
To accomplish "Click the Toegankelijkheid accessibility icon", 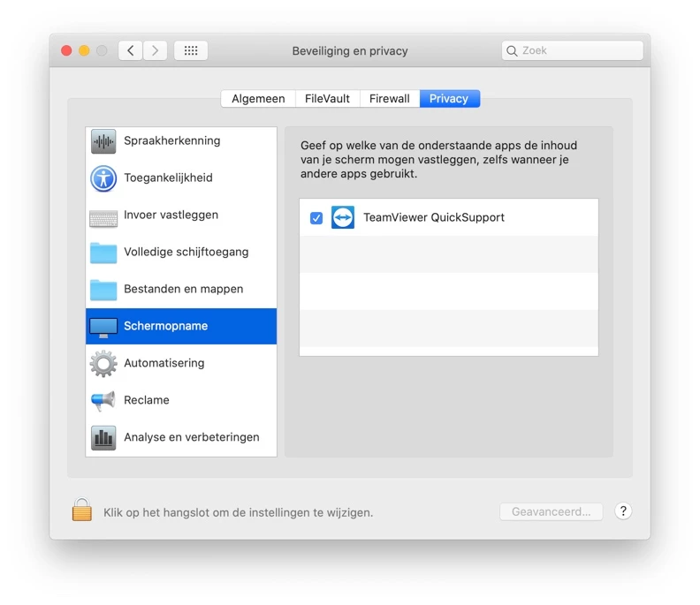I will 103,178.
